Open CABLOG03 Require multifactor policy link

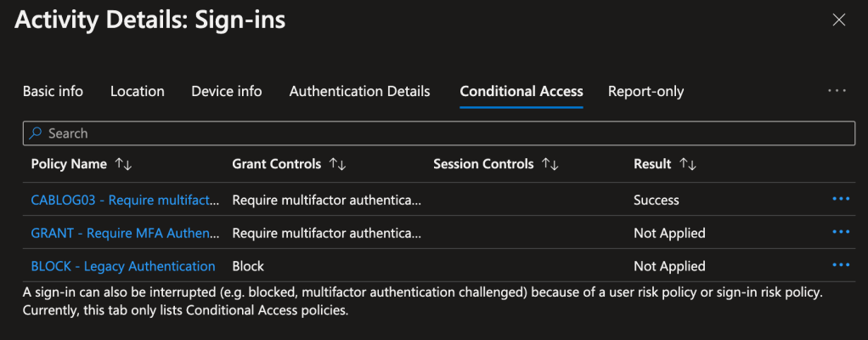(x=125, y=200)
